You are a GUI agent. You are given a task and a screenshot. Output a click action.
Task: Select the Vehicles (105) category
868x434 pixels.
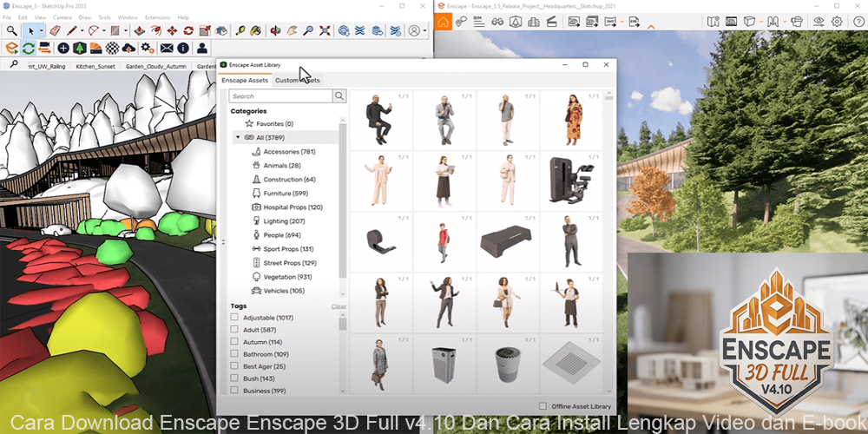point(278,291)
